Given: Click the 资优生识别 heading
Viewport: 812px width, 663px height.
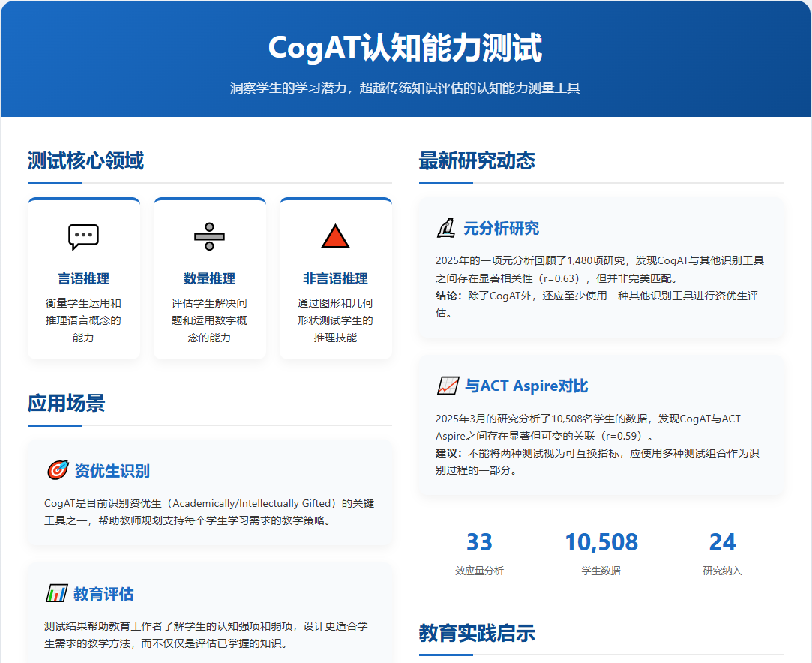Looking at the screenshot, I should [x=112, y=471].
